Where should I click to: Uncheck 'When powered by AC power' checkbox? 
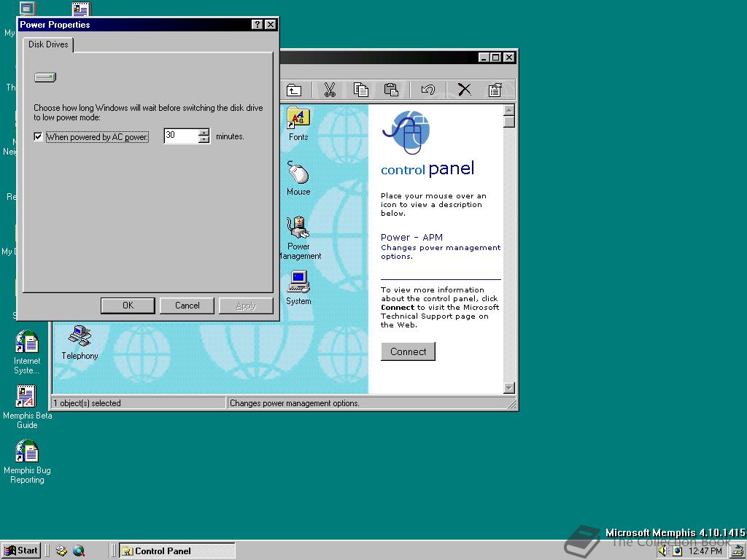coord(38,136)
